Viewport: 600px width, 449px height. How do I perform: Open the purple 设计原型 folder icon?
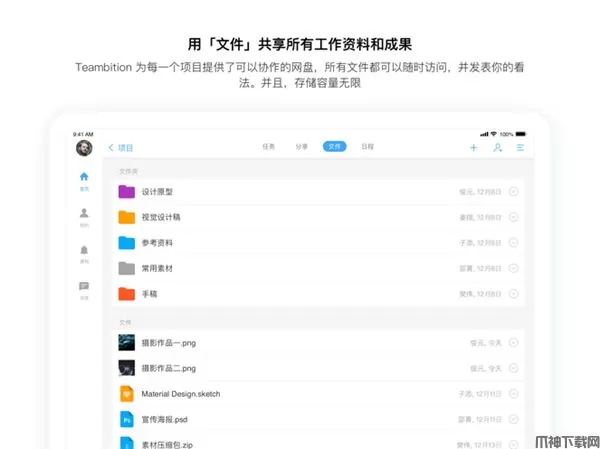pyautogui.click(x=127, y=191)
